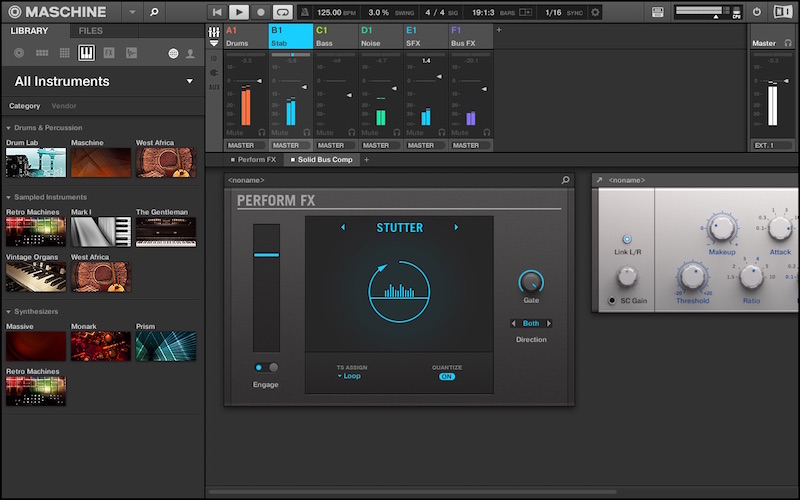
Task: Collapse the Sampled Instruments section
Action: point(9,197)
